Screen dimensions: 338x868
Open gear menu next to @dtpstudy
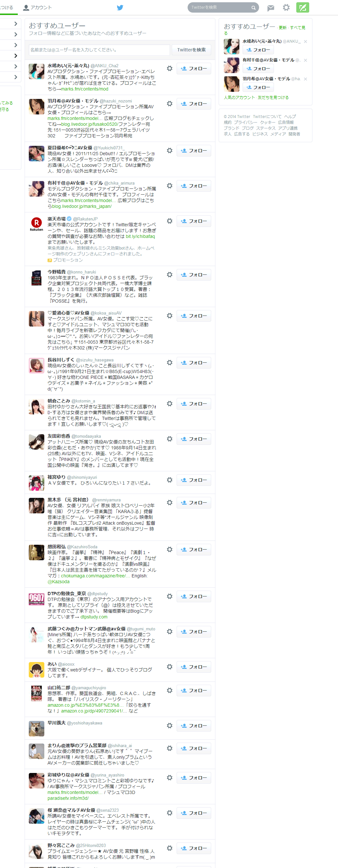pos(169,596)
